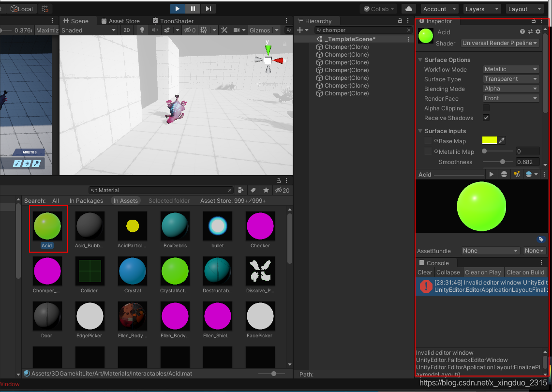Click the Hierarchy search field containing chomper
The image size is (552, 392).
(363, 30)
